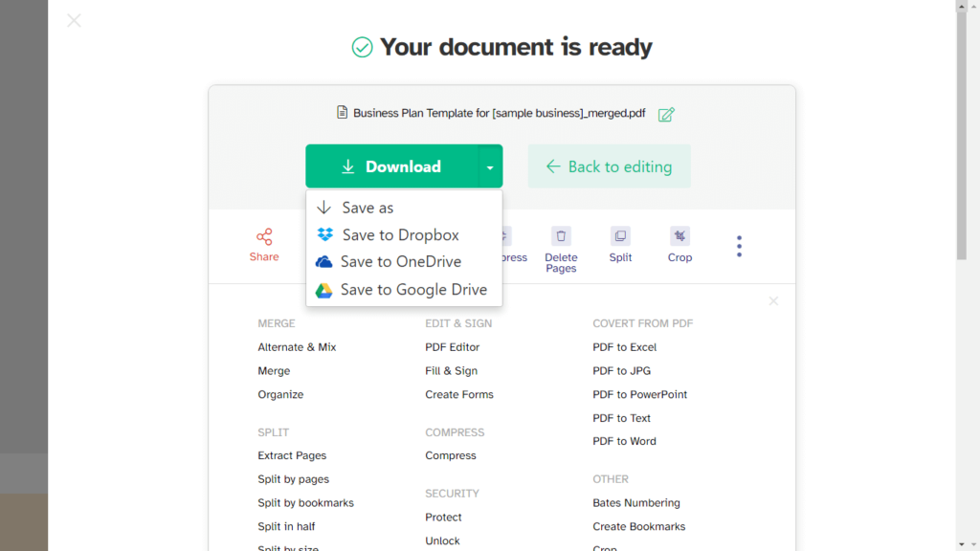Click the merged PDF file name

click(x=499, y=113)
